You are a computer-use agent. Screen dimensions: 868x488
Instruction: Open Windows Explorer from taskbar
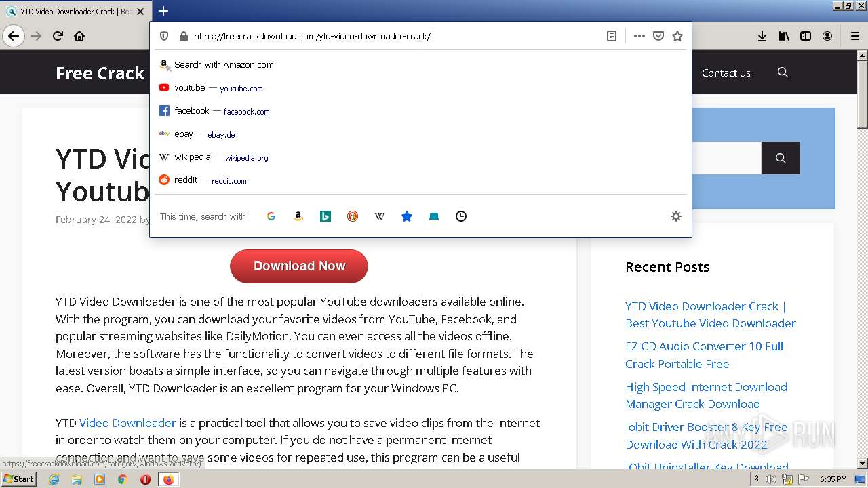tap(77, 479)
